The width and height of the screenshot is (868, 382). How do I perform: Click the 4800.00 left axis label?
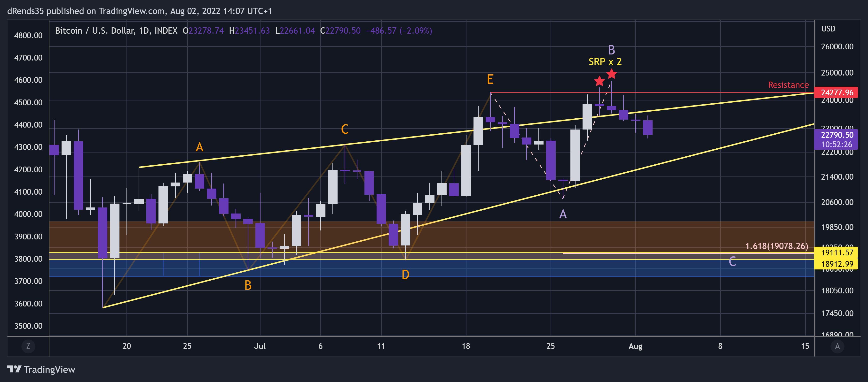(28, 36)
